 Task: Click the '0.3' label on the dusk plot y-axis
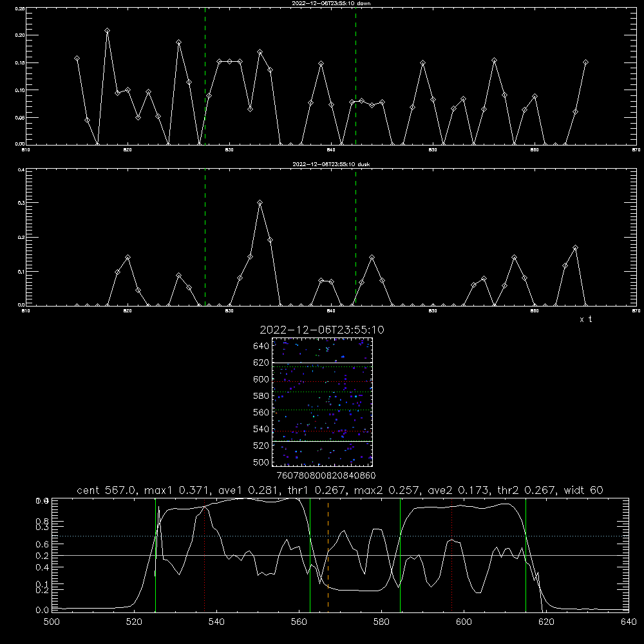[x=21, y=203]
